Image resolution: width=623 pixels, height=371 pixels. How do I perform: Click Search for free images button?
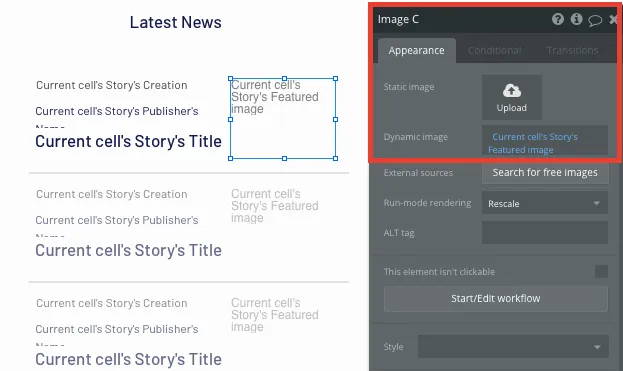coord(545,173)
